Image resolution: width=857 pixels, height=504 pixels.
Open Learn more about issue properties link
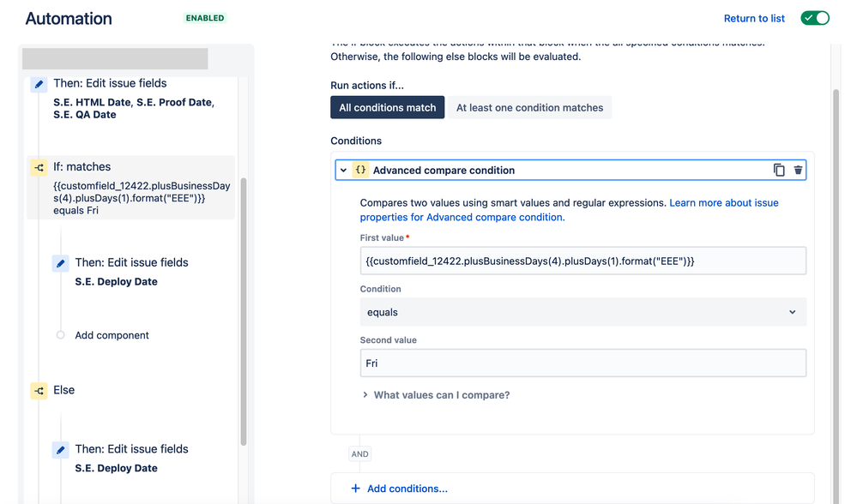tap(569, 210)
